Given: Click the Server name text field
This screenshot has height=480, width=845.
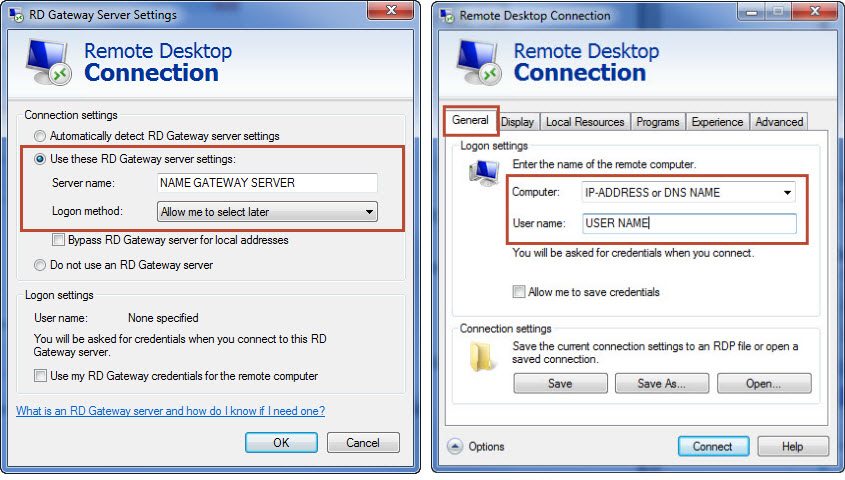Looking at the screenshot, I should pyautogui.click(x=267, y=183).
